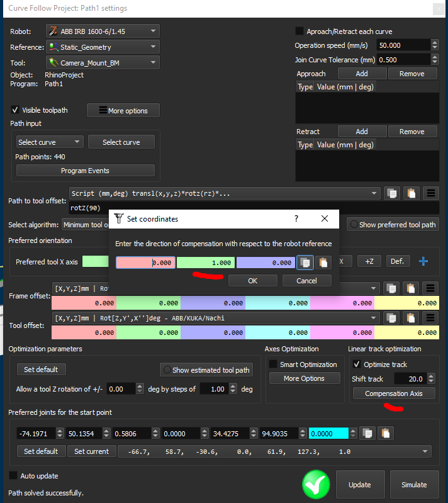The height and width of the screenshot is (503, 448).
Task: Open menu icon for Tool offset row
Action: [x=430, y=318]
